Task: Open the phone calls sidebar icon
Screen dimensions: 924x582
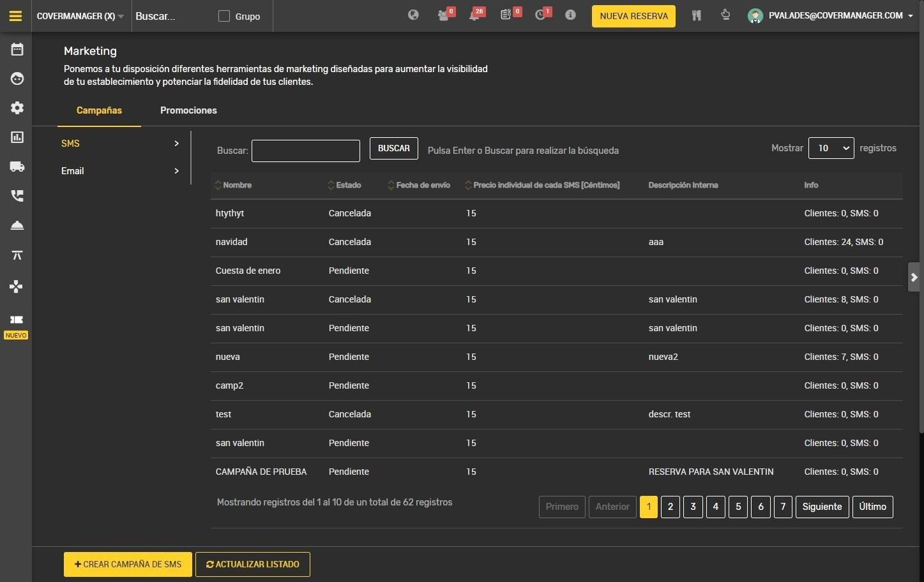Action: [17, 196]
